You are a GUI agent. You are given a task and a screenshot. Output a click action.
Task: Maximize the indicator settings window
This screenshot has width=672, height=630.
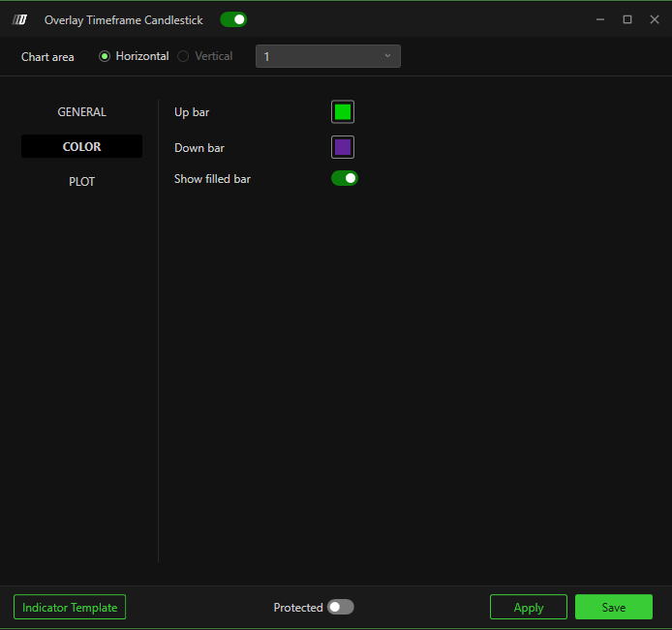pyautogui.click(x=627, y=19)
